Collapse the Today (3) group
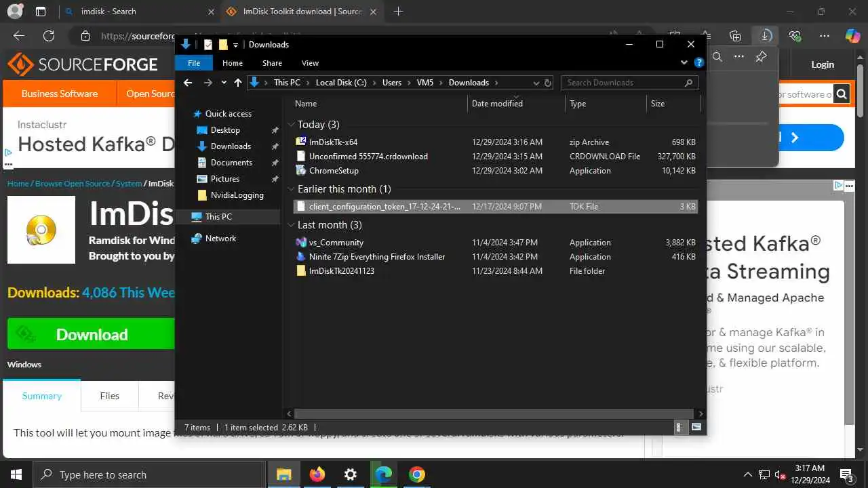This screenshot has width=868, height=488. (291, 125)
